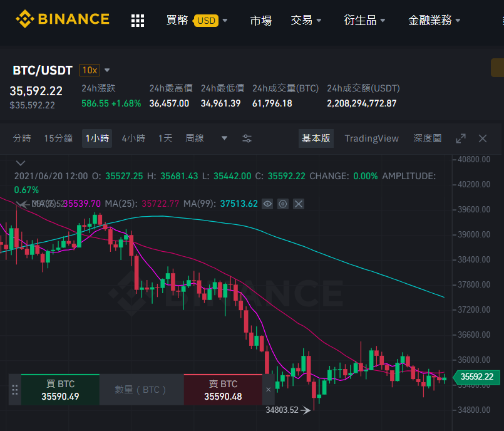This screenshot has width=504, height=431.
Task: Collapse chart info with chevron above OHLC
Action: tap(21, 163)
